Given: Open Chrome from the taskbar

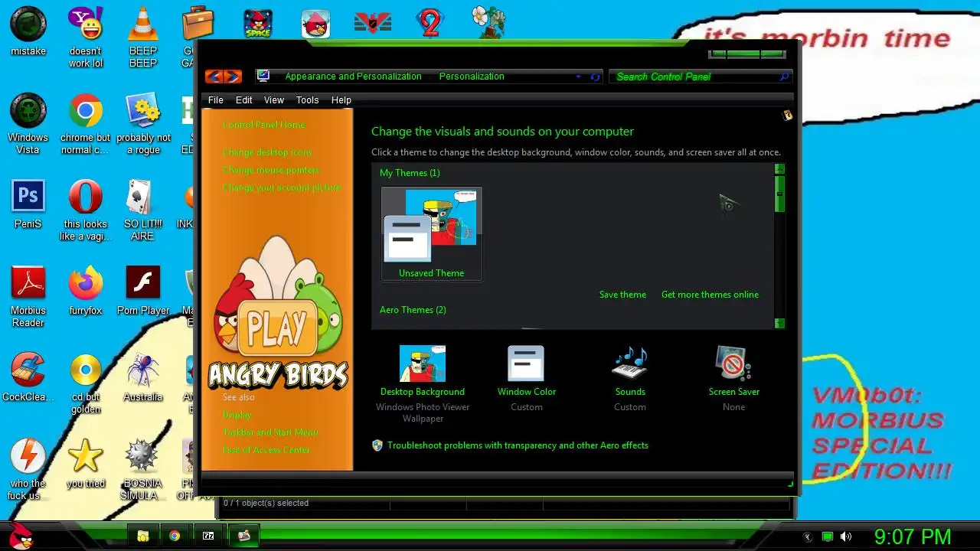Looking at the screenshot, I should pos(175,536).
